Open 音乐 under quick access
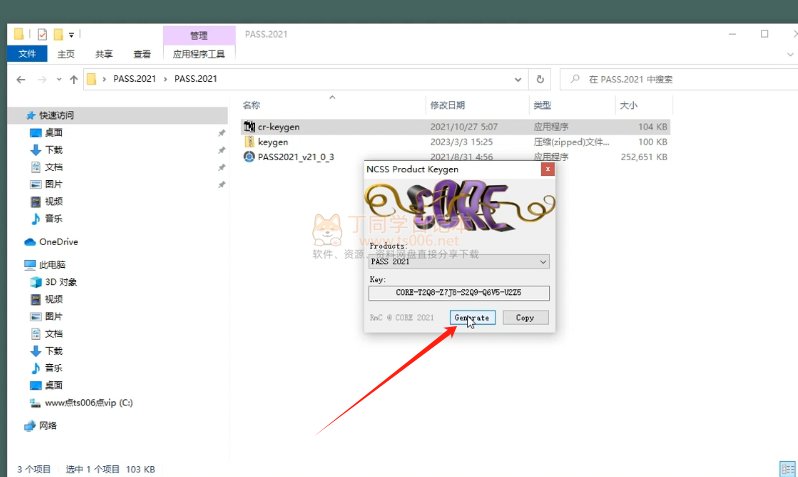This screenshot has height=477, width=798. [53, 218]
